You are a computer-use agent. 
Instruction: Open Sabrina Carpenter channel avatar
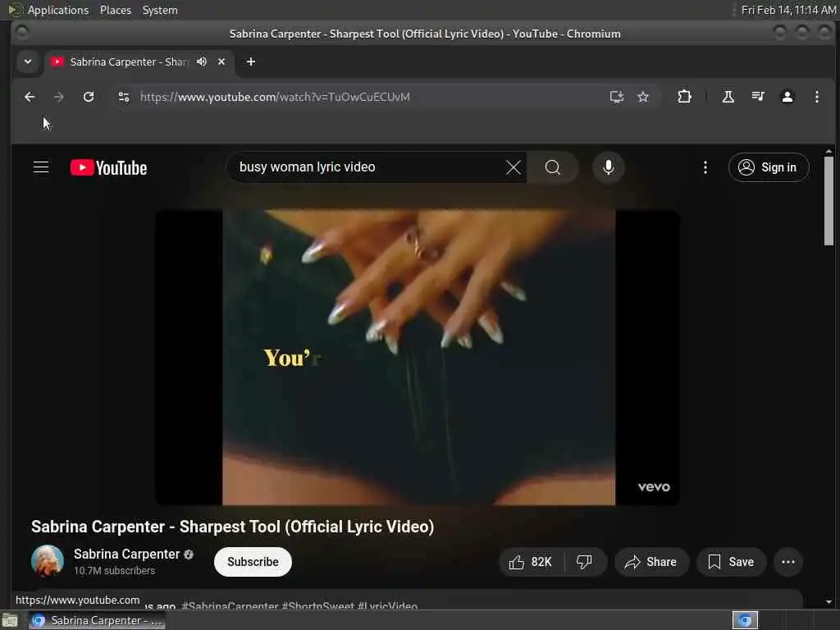pos(47,561)
